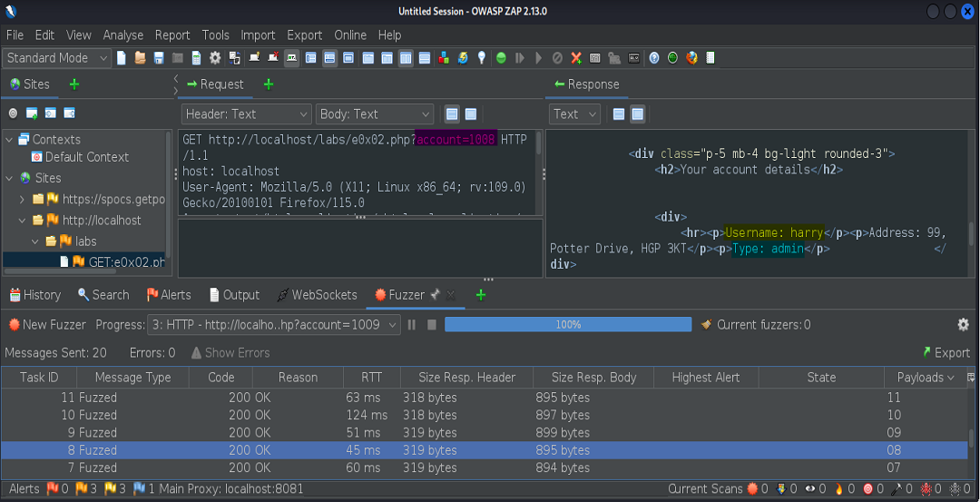The width and height of the screenshot is (980, 502).
Task: Switch to the WebSockets tab
Action: point(317,295)
